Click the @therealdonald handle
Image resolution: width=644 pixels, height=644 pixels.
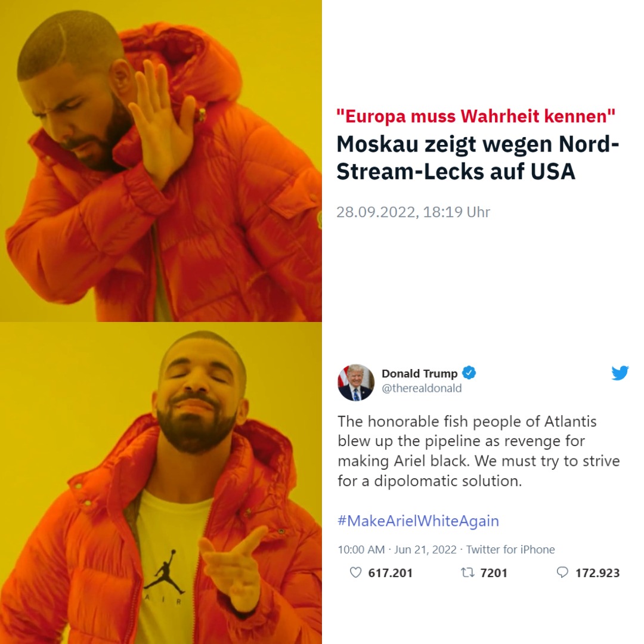point(422,388)
